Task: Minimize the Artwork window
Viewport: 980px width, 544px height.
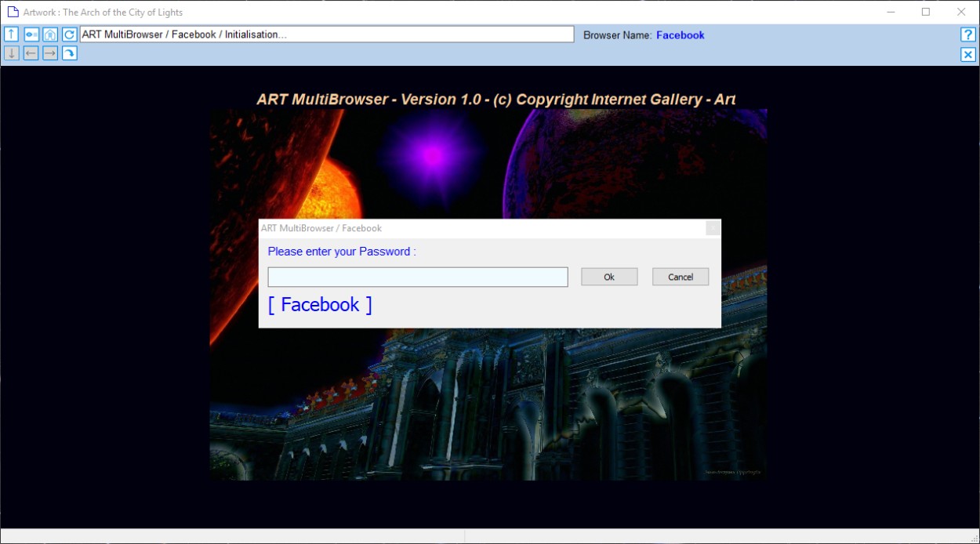Action: coord(891,12)
